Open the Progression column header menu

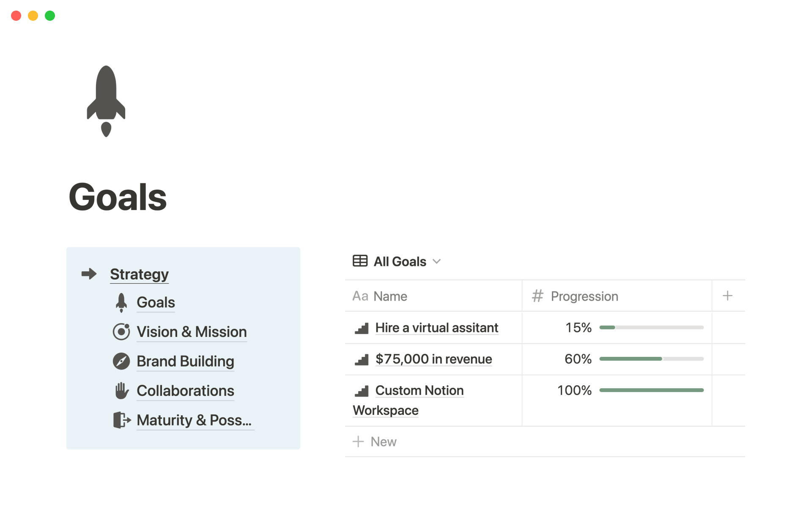click(x=584, y=296)
